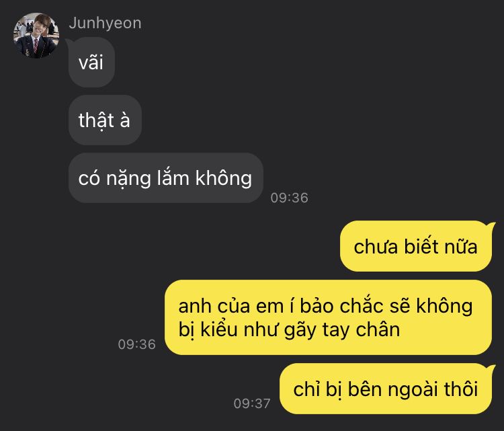Image resolution: width=504 pixels, height=431 pixels.
Task: Select the "vãi" message bubble
Action: pos(91,62)
